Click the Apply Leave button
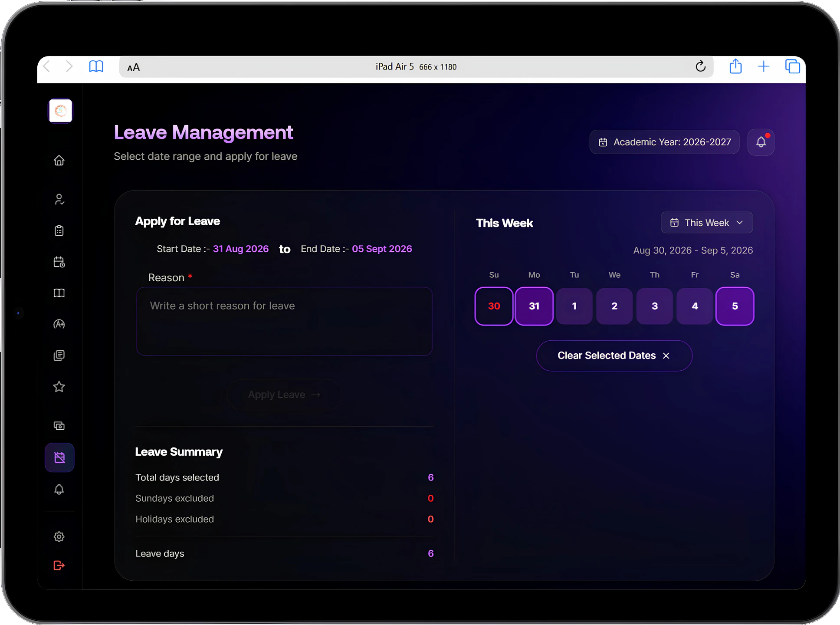This screenshot has height=625, width=840. pyautogui.click(x=284, y=395)
